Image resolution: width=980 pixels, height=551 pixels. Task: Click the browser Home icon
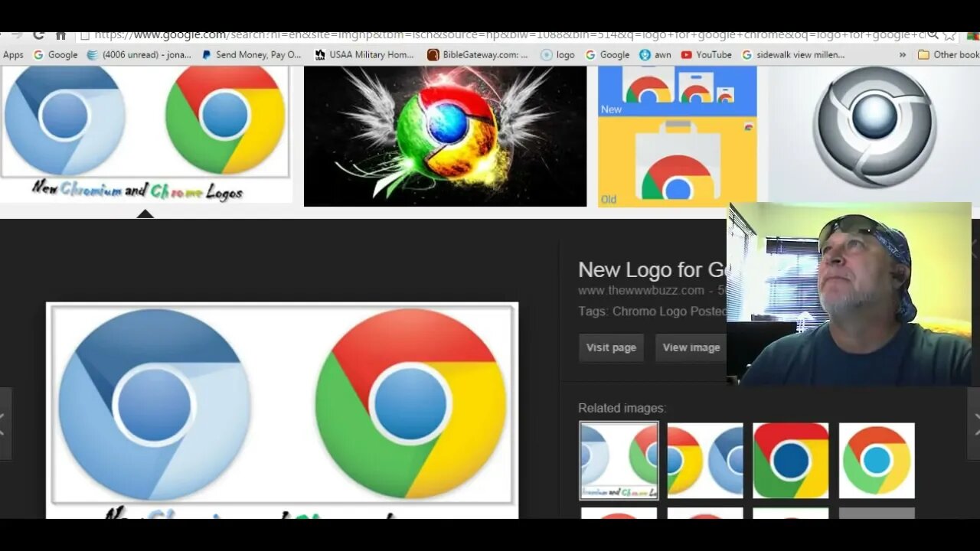coord(60,35)
